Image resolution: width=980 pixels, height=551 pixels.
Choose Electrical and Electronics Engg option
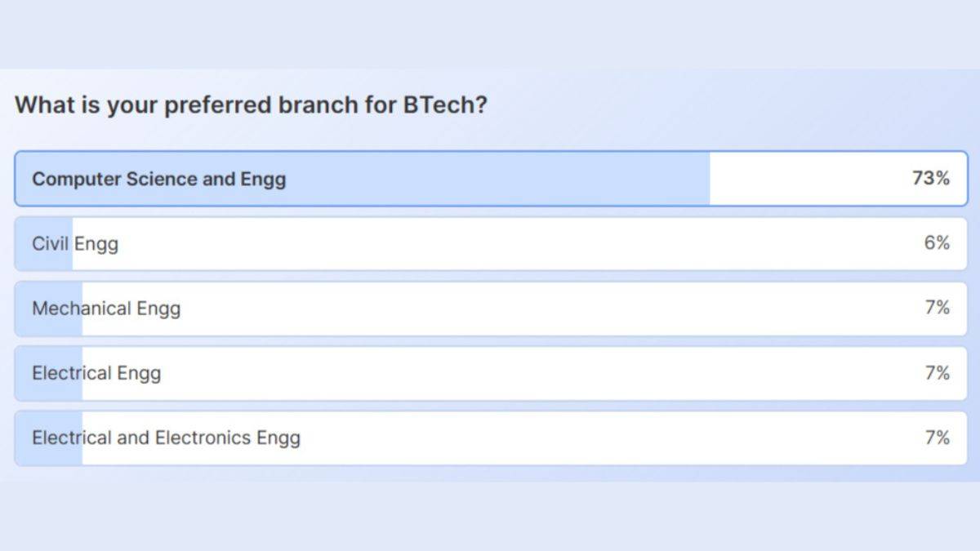[x=166, y=438]
